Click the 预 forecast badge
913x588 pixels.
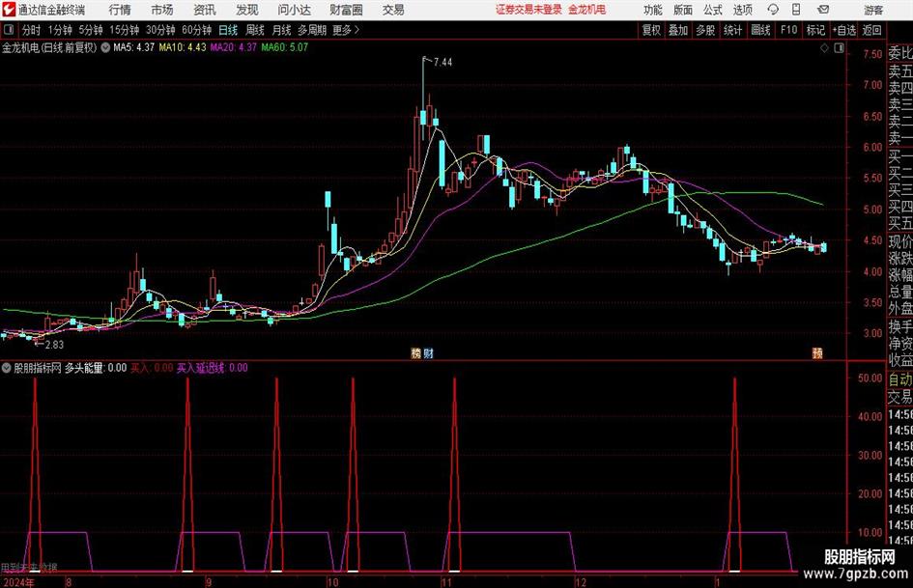pos(817,352)
